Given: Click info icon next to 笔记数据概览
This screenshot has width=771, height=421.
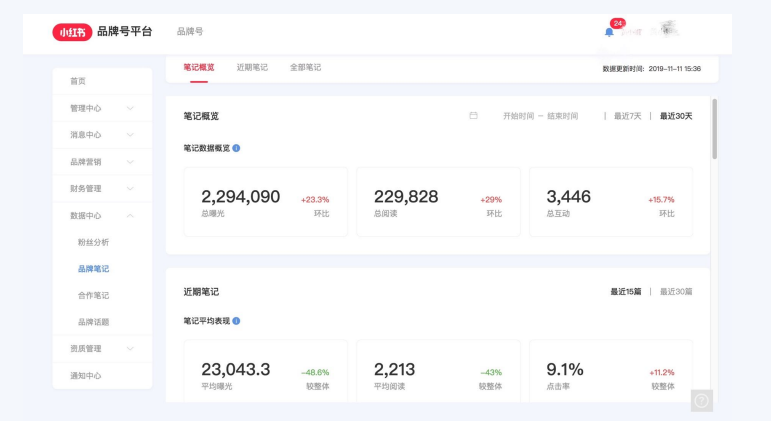Looking at the screenshot, I should point(236,148).
